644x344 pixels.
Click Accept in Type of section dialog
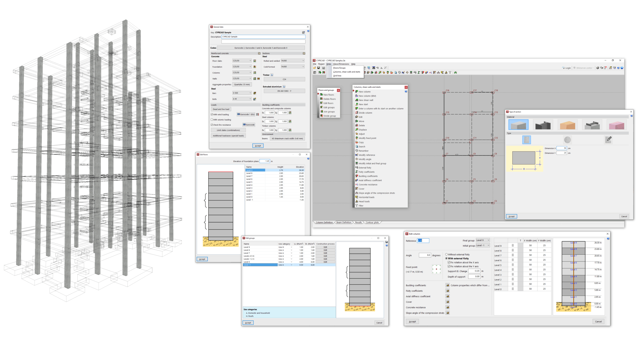click(x=511, y=216)
